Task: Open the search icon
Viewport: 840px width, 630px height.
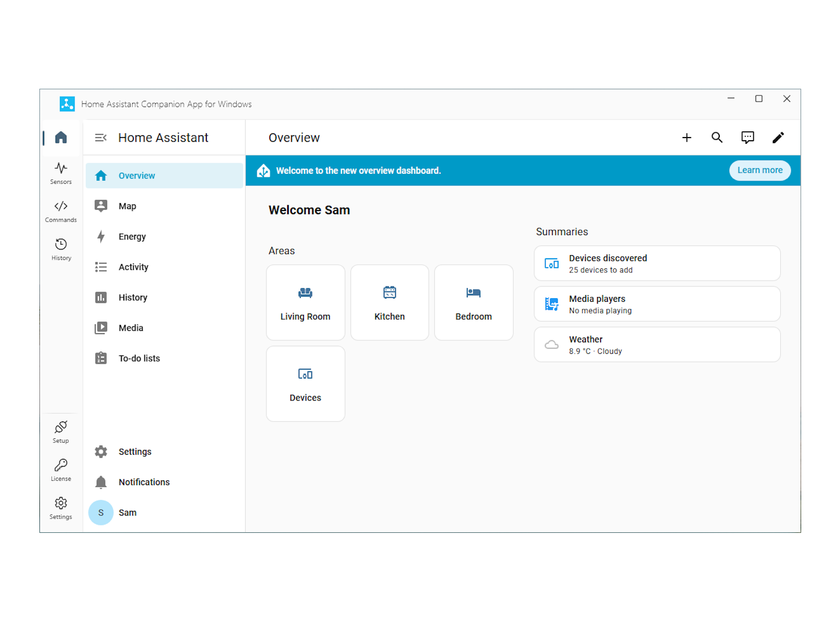Action: [717, 138]
